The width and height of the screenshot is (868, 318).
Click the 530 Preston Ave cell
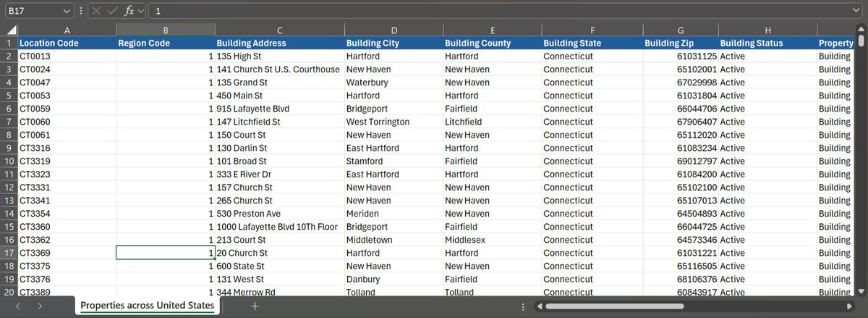click(x=279, y=214)
